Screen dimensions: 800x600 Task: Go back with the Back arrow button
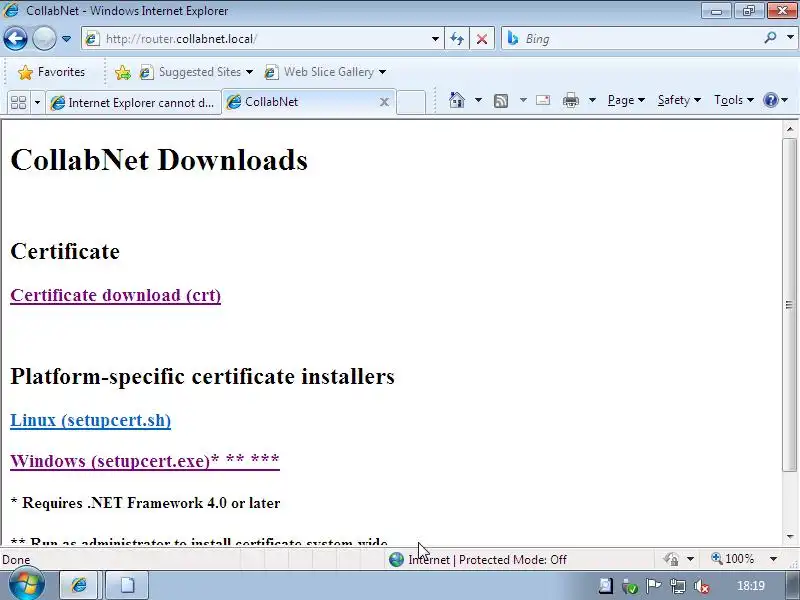(15, 39)
